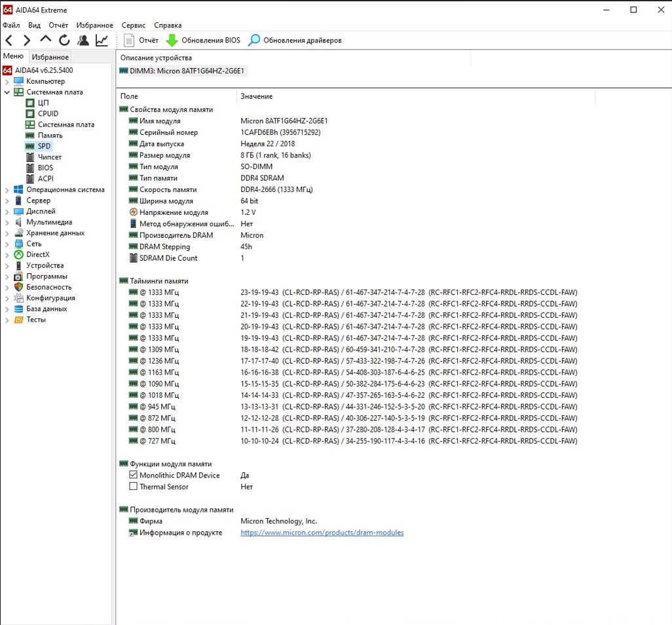The width and height of the screenshot is (672, 625).
Task: Select the ЦП tree item
Action: point(37,103)
